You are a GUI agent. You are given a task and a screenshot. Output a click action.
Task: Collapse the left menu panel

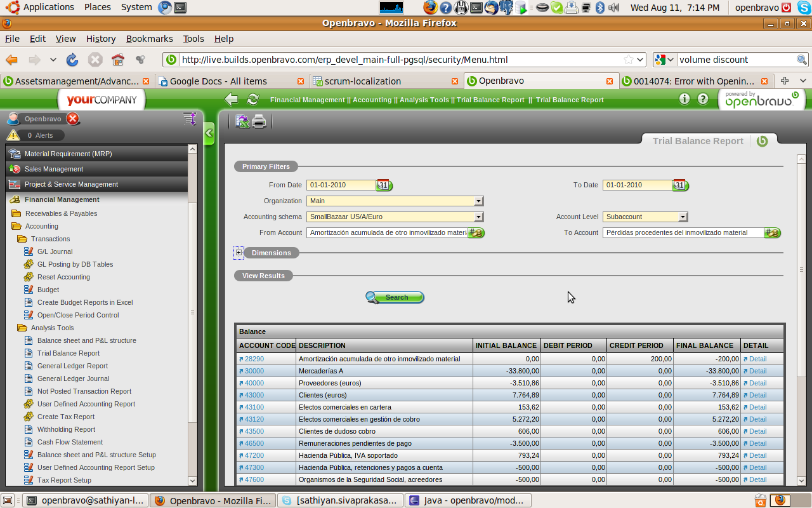[x=209, y=134]
